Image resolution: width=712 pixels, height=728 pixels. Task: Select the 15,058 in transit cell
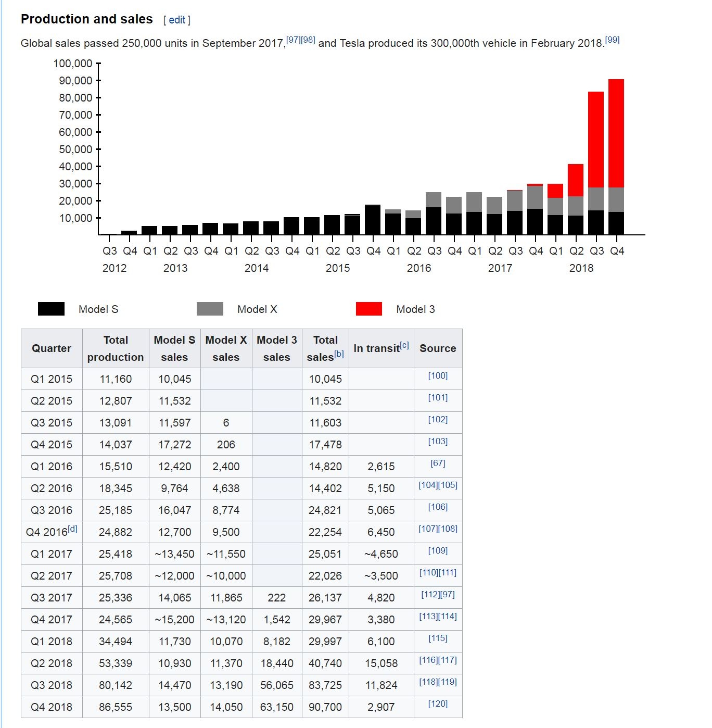point(381,663)
